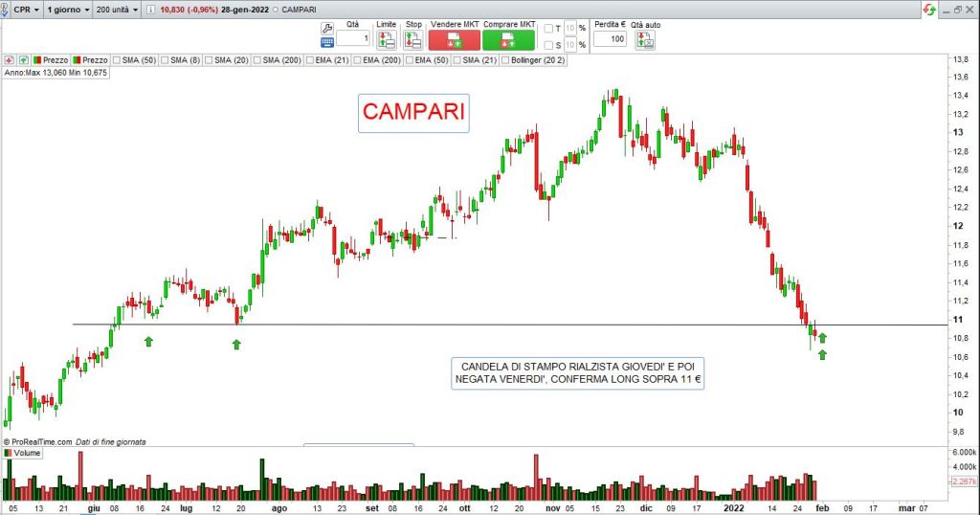Click the Limite order icon
The image size is (980, 515).
pyautogui.click(x=386, y=40)
